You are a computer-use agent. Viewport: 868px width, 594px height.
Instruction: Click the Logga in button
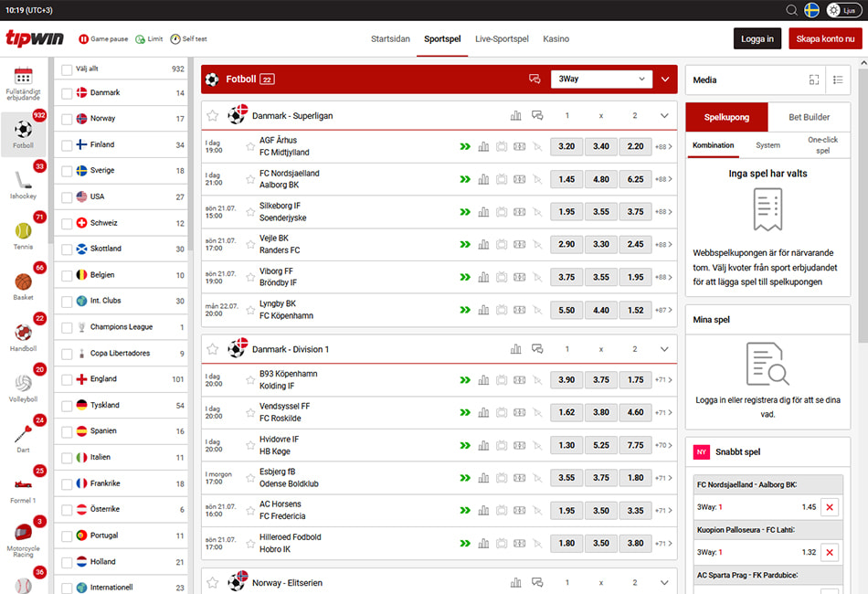coord(757,38)
